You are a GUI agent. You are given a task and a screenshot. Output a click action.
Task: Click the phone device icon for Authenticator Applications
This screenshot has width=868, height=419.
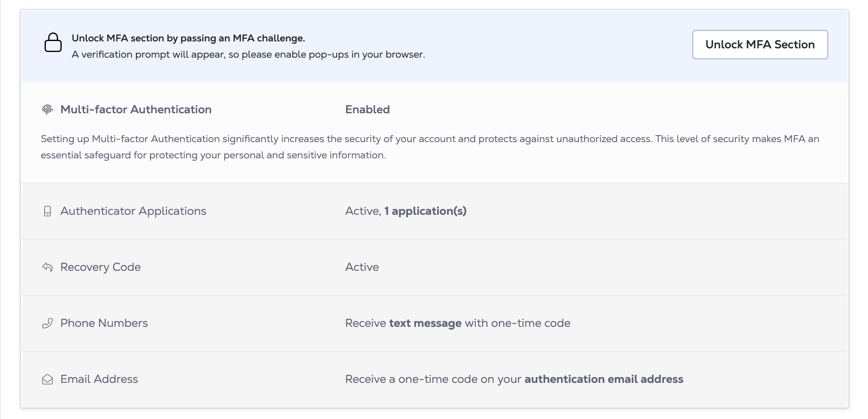point(47,211)
